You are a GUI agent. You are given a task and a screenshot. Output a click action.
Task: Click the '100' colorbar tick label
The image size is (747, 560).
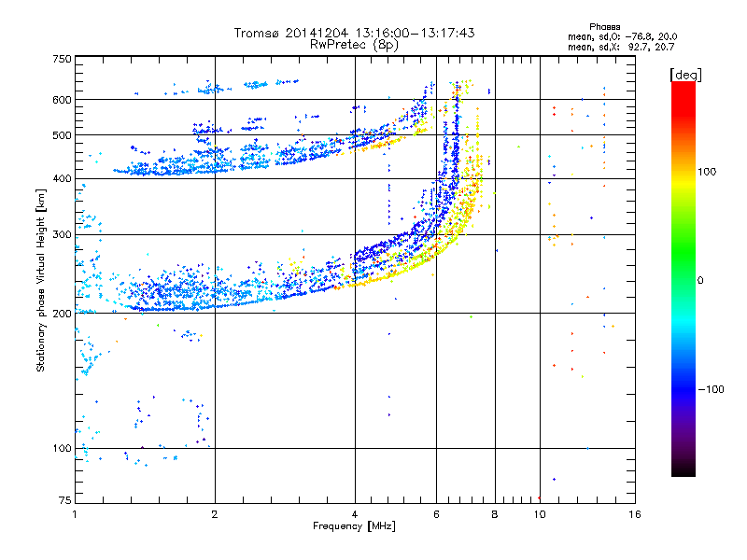707,172
